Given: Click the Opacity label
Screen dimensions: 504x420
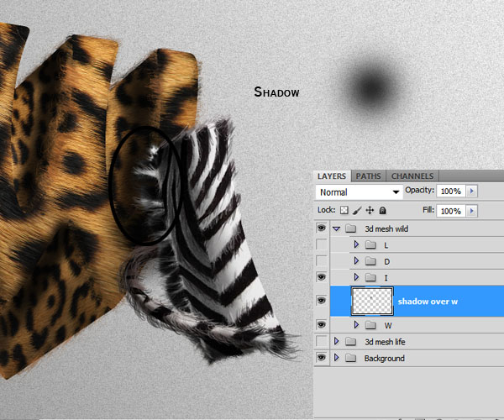Looking at the screenshot, I should tap(419, 190).
